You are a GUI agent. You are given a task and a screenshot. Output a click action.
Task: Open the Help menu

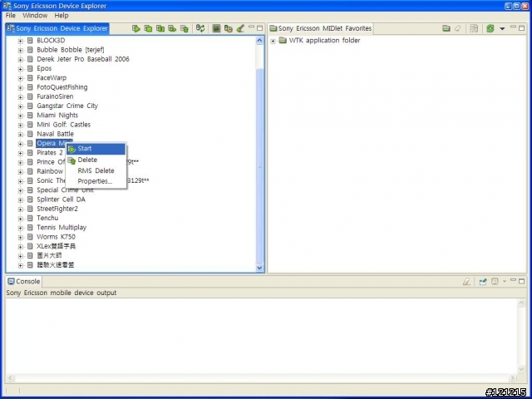point(62,15)
